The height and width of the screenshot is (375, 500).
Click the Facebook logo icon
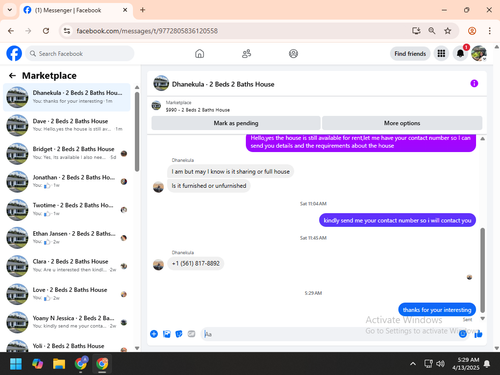click(14, 53)
